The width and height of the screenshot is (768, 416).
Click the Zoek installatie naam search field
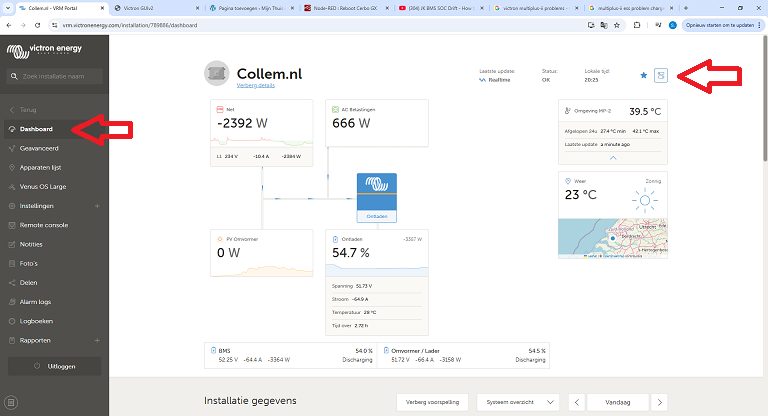click(x=54, y=76)
